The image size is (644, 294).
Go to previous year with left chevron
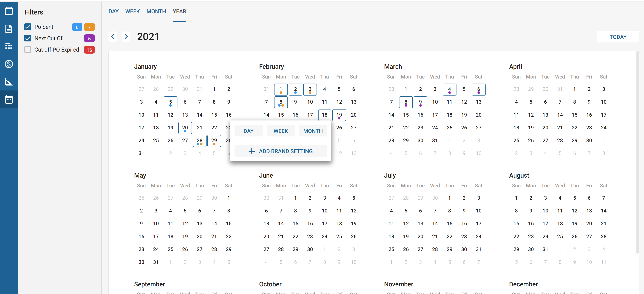tap(113, 37)
